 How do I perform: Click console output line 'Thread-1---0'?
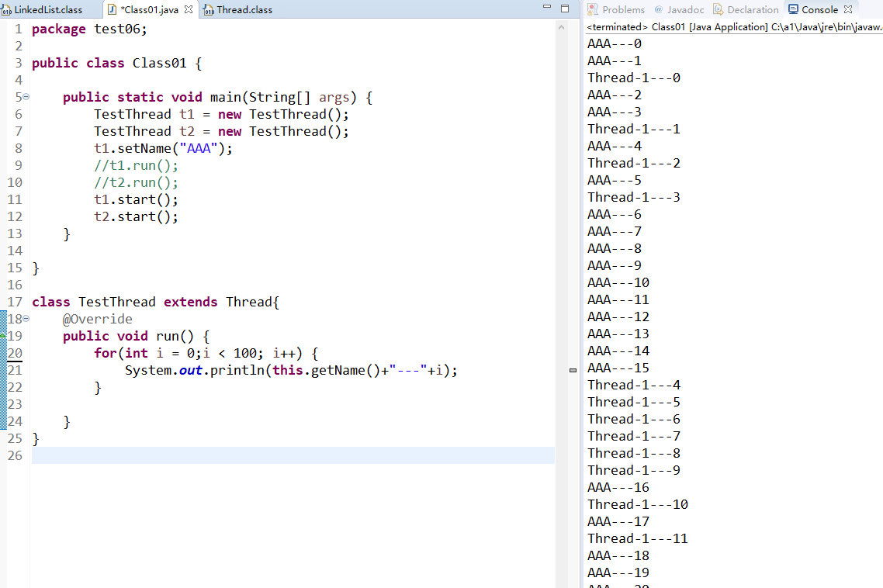634,78
